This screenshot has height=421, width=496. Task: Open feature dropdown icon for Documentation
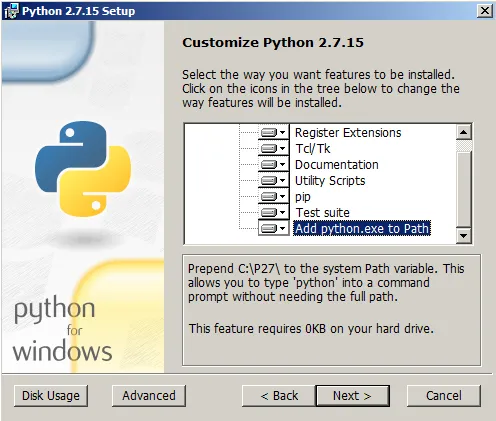pos(273,165)
